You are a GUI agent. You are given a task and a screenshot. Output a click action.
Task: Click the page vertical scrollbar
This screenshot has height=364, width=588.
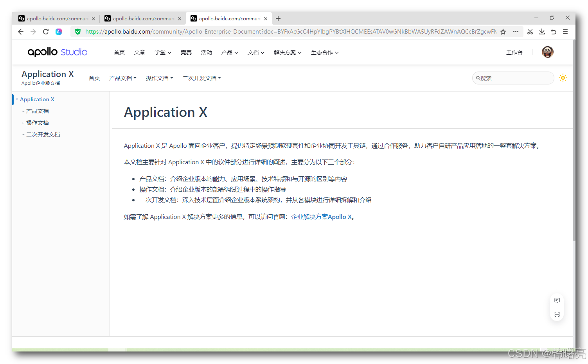pyautogui.click(x=574, y=141)
